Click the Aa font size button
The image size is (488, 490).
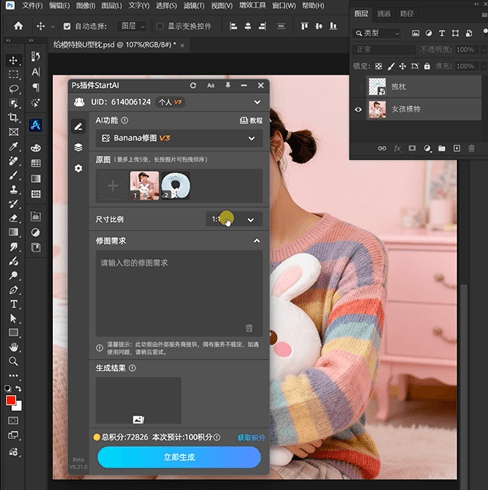pyautogui.click(x=211, y=86)
